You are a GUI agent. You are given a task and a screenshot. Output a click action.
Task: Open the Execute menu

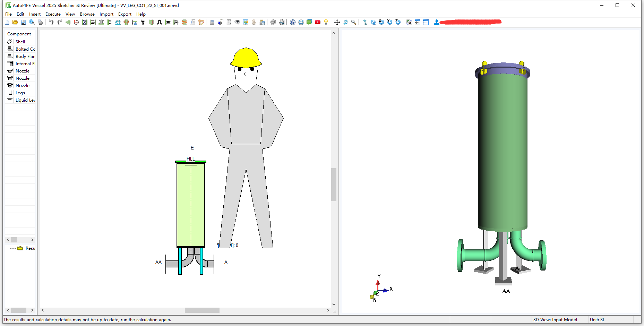pos(53,14)
